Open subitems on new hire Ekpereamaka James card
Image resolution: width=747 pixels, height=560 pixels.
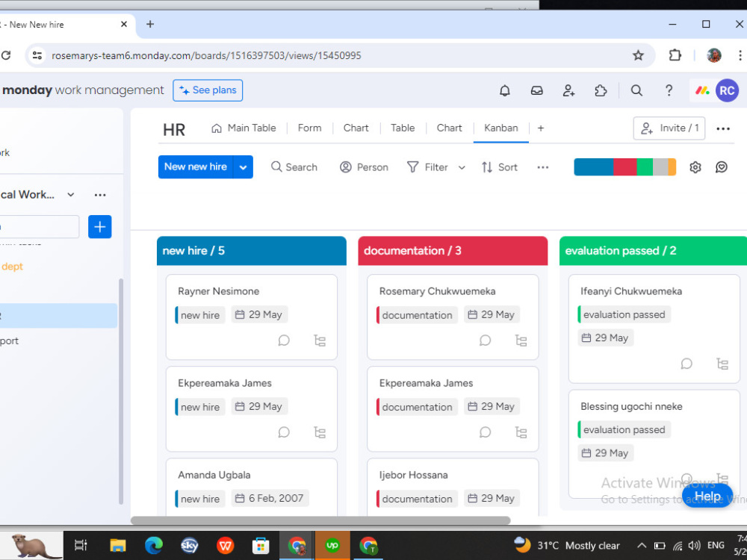point(320,432)
